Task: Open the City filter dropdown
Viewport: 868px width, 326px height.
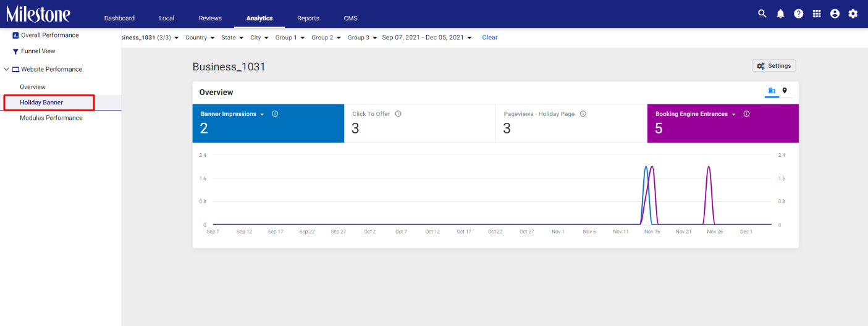Action: pos(259,38)
